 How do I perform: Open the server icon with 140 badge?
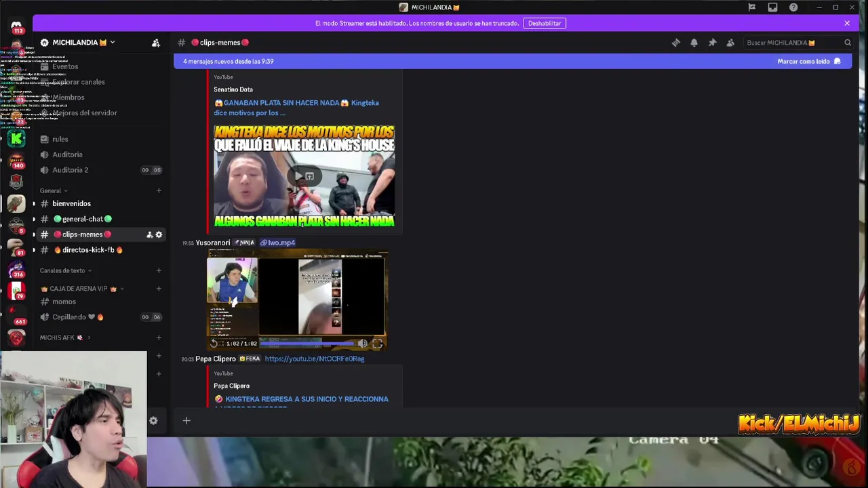16,161
